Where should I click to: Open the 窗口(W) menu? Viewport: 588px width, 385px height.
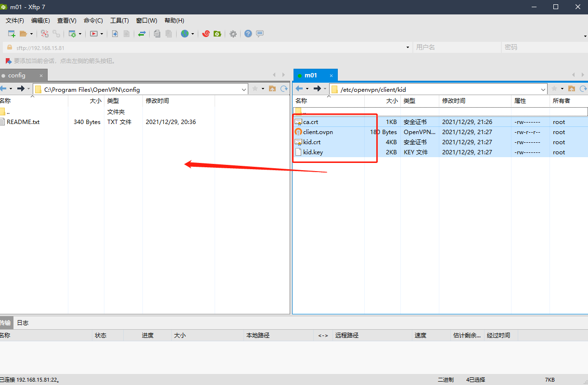[x=147, y=21]
